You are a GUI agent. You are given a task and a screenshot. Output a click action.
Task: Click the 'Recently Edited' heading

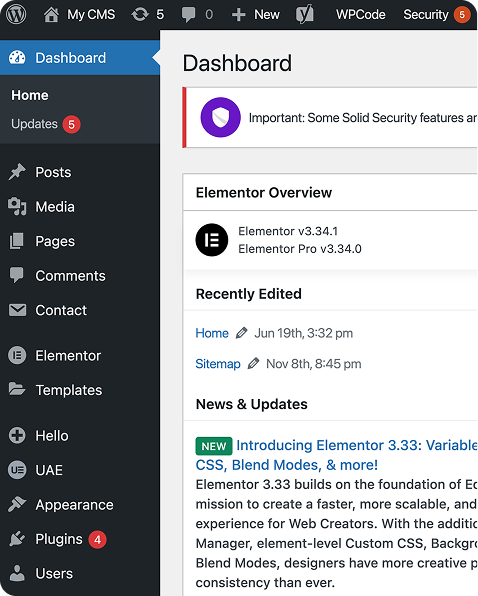point(248,294)
